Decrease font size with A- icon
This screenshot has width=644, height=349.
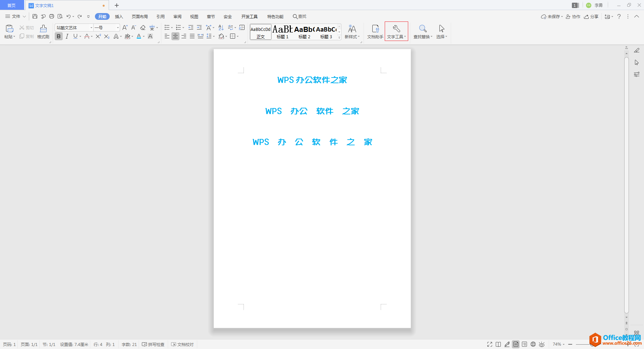(x=133, y=28)
